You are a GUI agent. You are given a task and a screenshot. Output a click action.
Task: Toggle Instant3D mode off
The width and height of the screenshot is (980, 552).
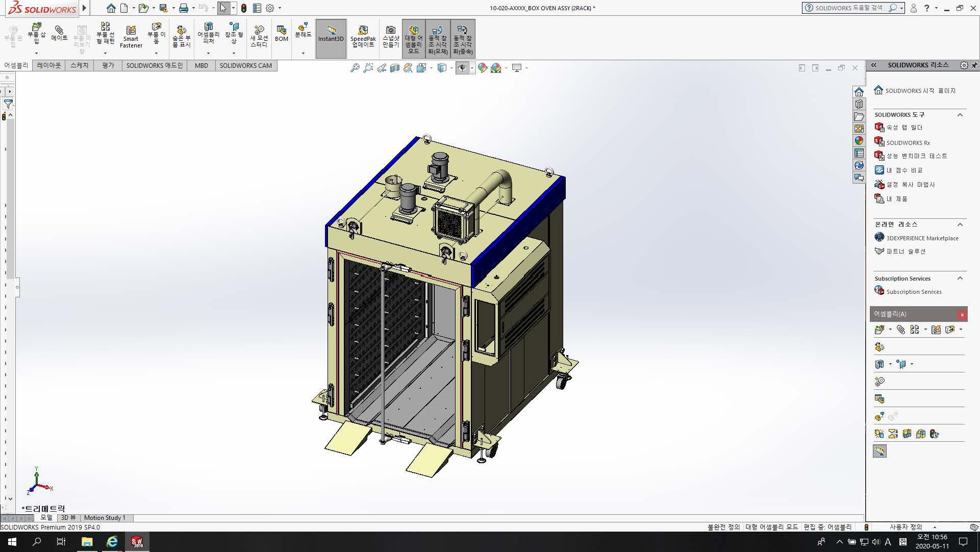click(x=331, y=37)
